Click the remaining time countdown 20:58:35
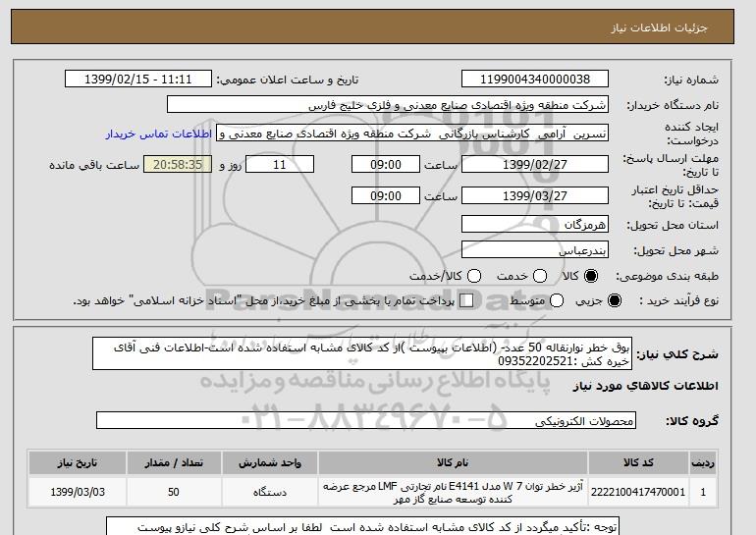 tap(178, 164)
